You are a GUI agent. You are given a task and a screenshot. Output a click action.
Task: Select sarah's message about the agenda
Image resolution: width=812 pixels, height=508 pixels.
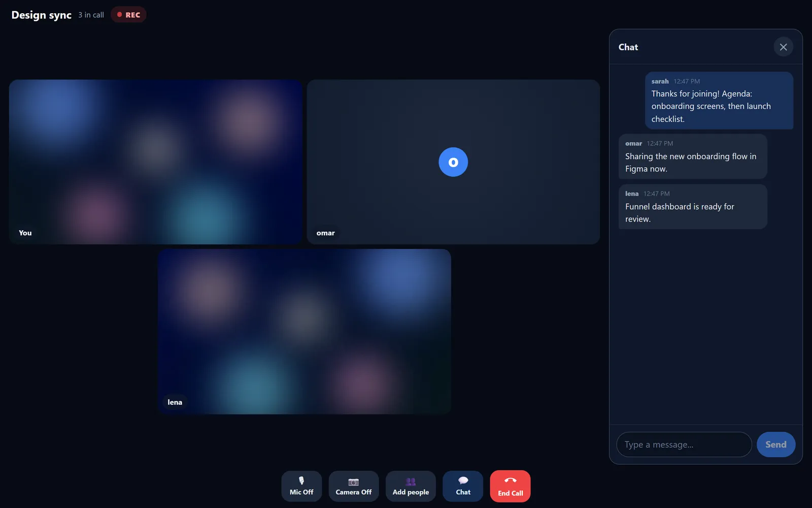point(719,101)
